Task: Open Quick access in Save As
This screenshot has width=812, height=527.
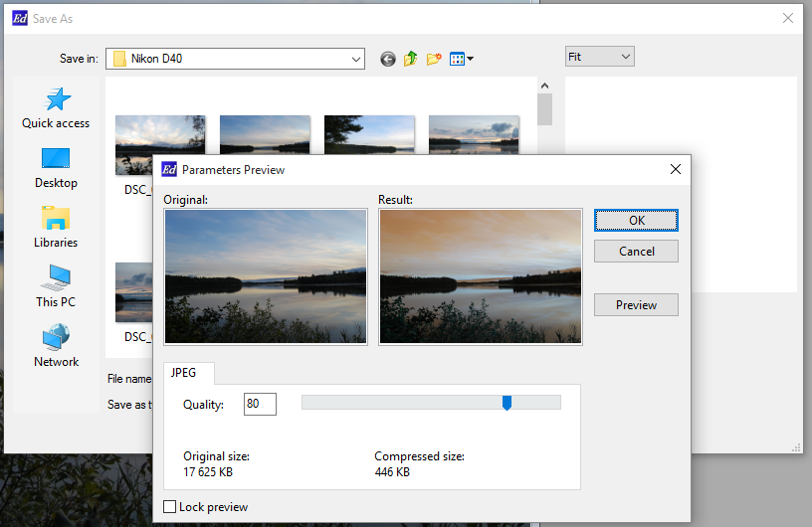Action: [56, 107]
